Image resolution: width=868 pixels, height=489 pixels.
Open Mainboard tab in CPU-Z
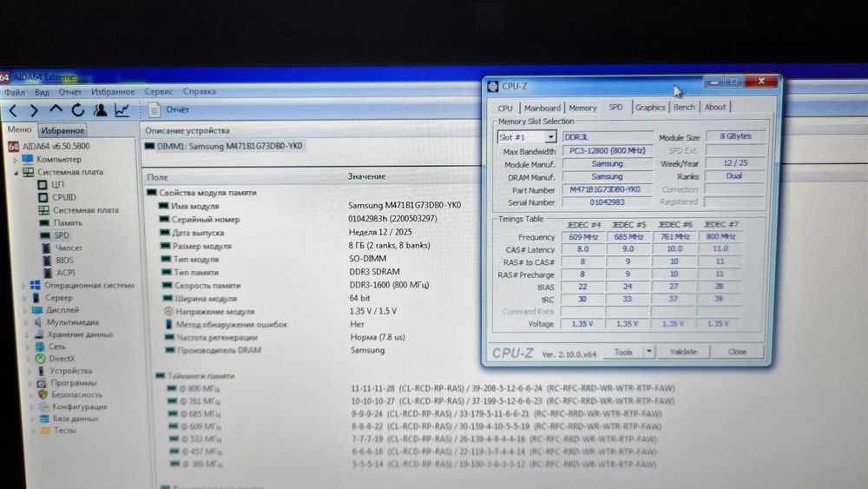pos(542,108)
